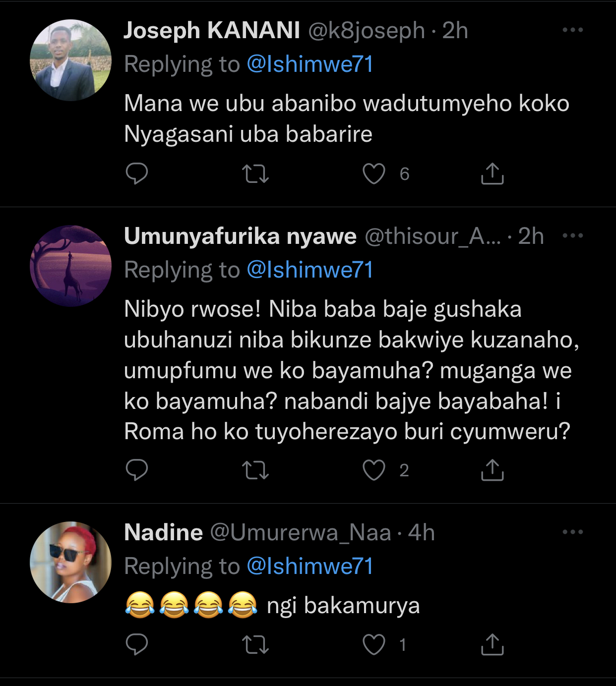
Task: Reply to Joseph KANANI's tweet
Action: tap(137, 173)
